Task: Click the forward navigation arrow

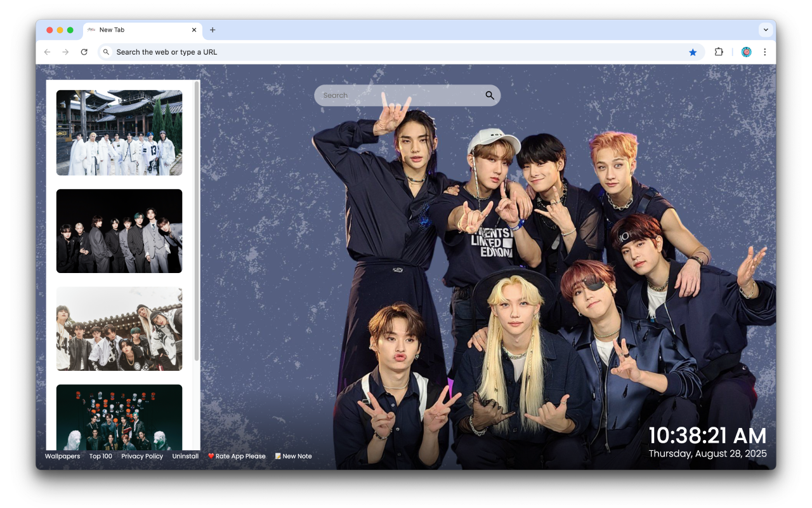Action: 66,52
